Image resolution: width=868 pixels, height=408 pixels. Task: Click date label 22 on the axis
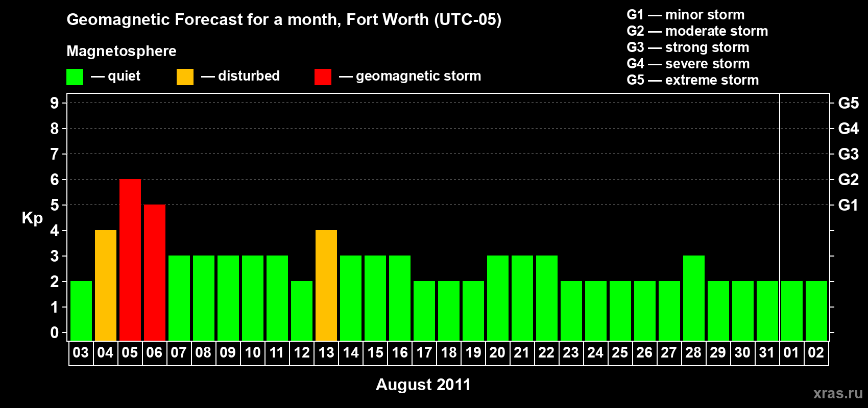(546, 352)
